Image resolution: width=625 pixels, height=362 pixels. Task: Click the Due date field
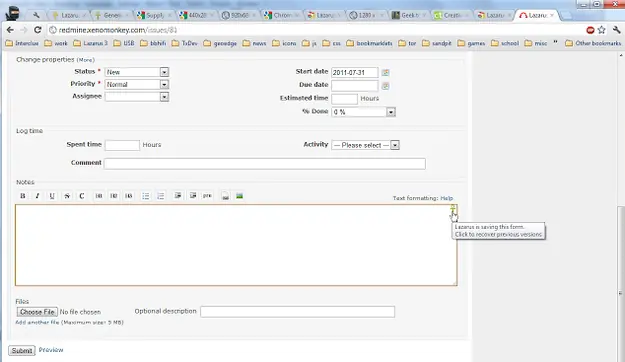pos(354,86)
